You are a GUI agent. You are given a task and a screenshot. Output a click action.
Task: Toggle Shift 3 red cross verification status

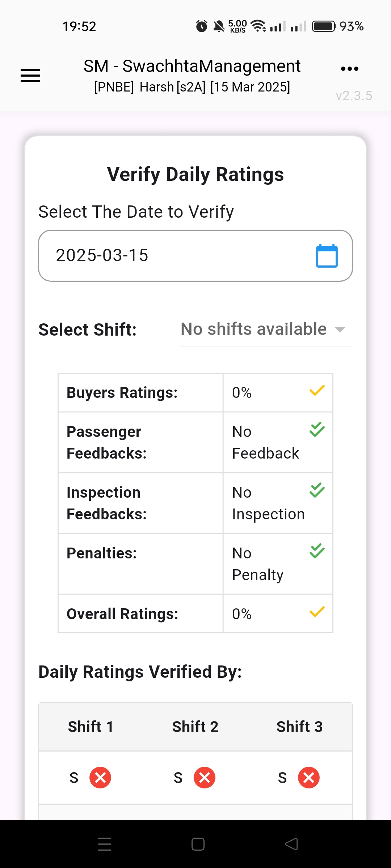[x=309, y=778]
